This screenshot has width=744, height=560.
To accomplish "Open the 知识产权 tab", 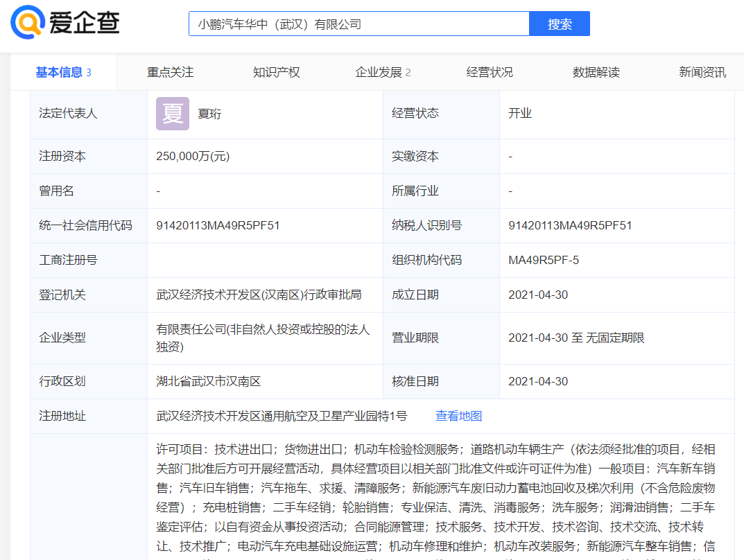I will (276, 72).
